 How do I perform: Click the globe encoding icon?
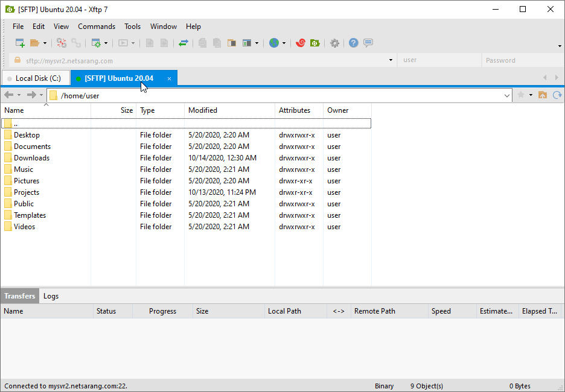click(274, 43)
